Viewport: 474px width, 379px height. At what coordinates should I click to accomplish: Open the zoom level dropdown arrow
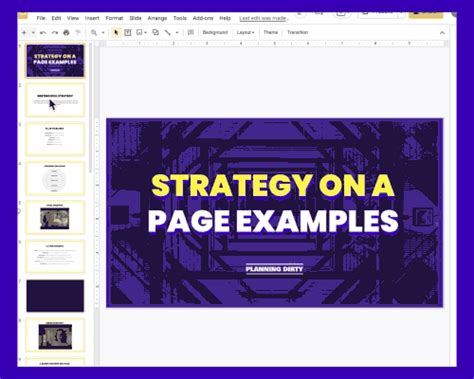point(103,33)
